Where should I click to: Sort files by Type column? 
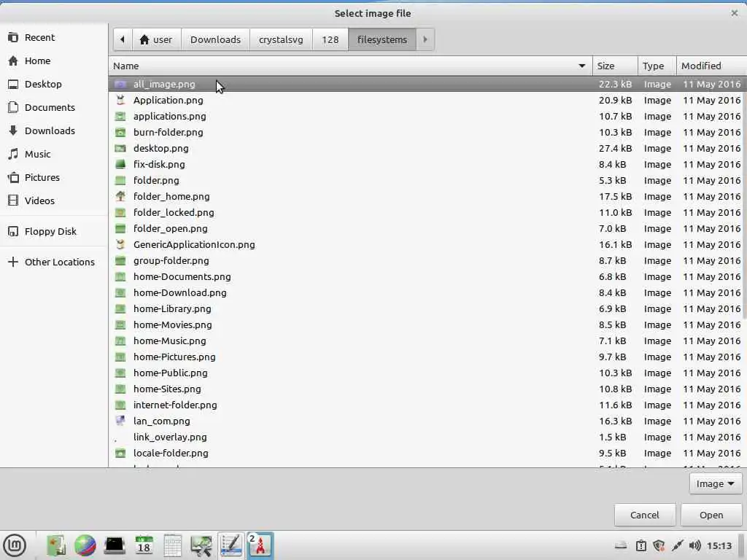(x=657, y=66)
